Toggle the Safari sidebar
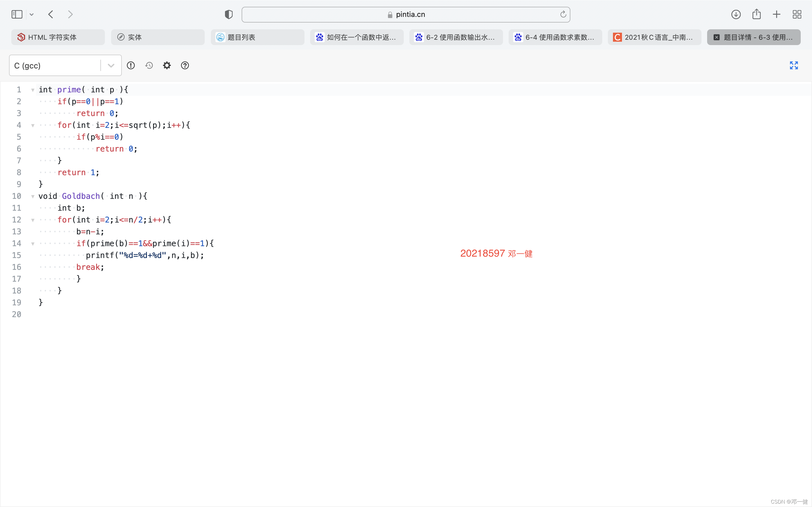Screen dimensions: 812x507 click(17, 14)
